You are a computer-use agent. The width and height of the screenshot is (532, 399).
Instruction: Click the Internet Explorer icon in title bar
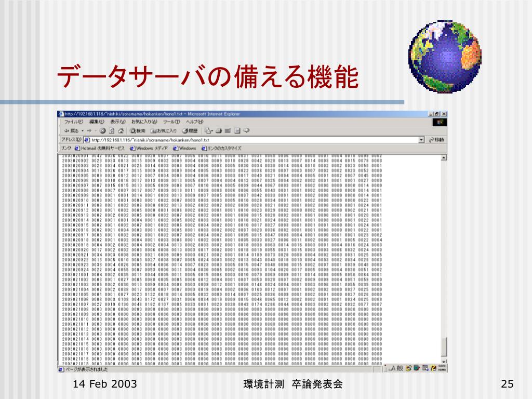pyautogui.click(x=61, y=114)
